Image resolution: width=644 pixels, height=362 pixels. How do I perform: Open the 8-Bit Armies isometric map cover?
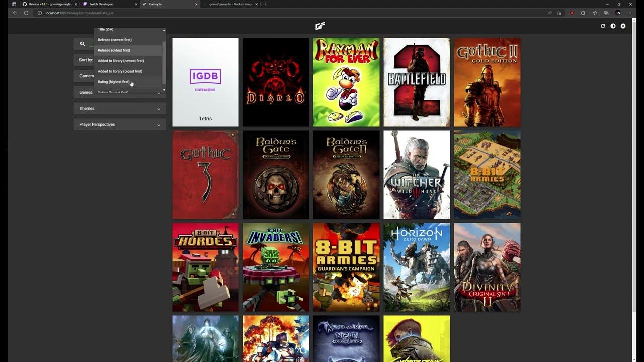tap(487, 174)
